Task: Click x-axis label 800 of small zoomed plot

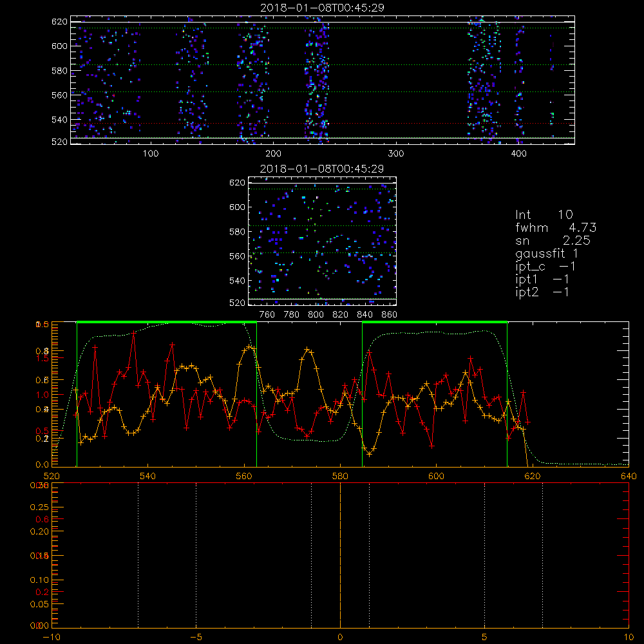Action: pos(316,315)
